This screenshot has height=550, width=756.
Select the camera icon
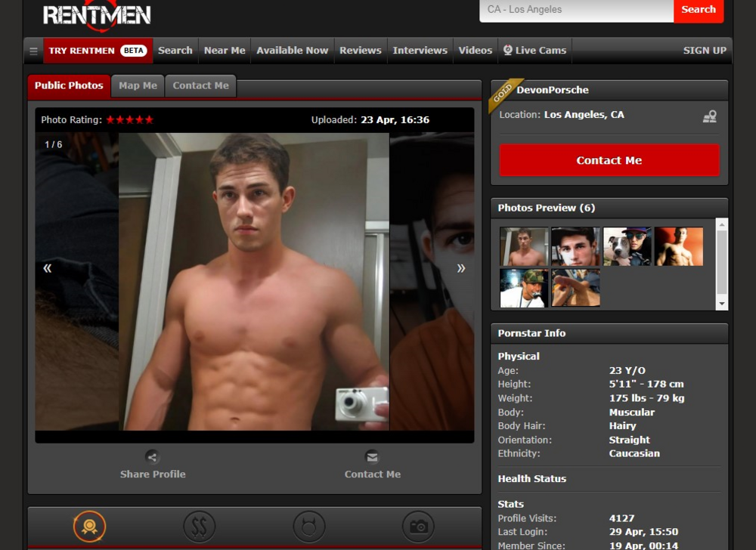point(419,527)
